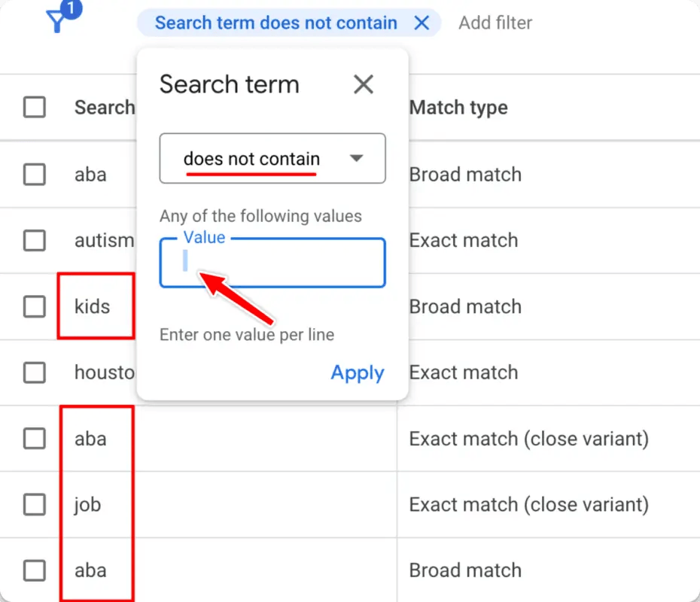The image size is (700, 602).
Task: Select all rows with the header checkbox
Action: pyautogui.click(x=35, y=107)
